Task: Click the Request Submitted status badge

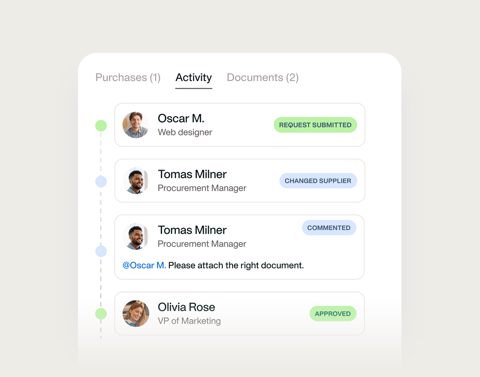Action: (x=315, y=125)
